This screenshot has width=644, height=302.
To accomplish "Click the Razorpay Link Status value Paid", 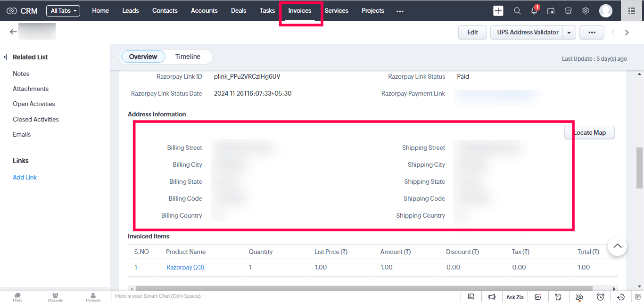I will (x=463, y=77).
